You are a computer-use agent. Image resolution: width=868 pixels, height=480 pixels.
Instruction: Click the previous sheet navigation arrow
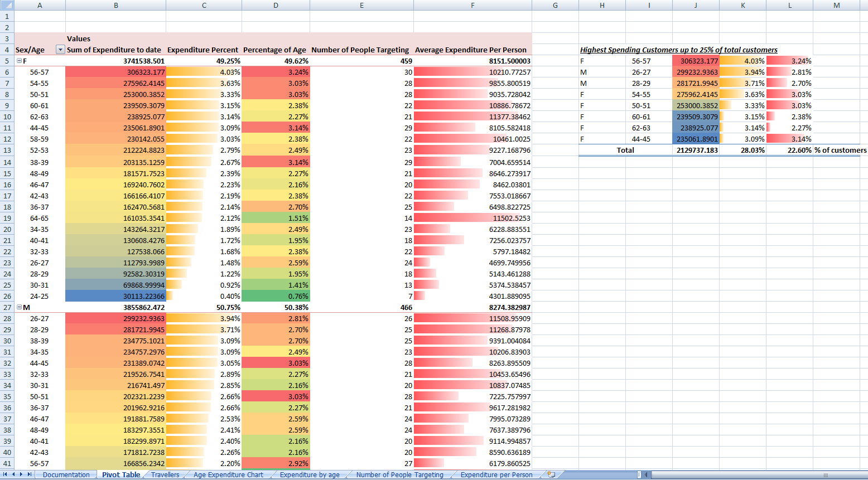click(13, 474)
